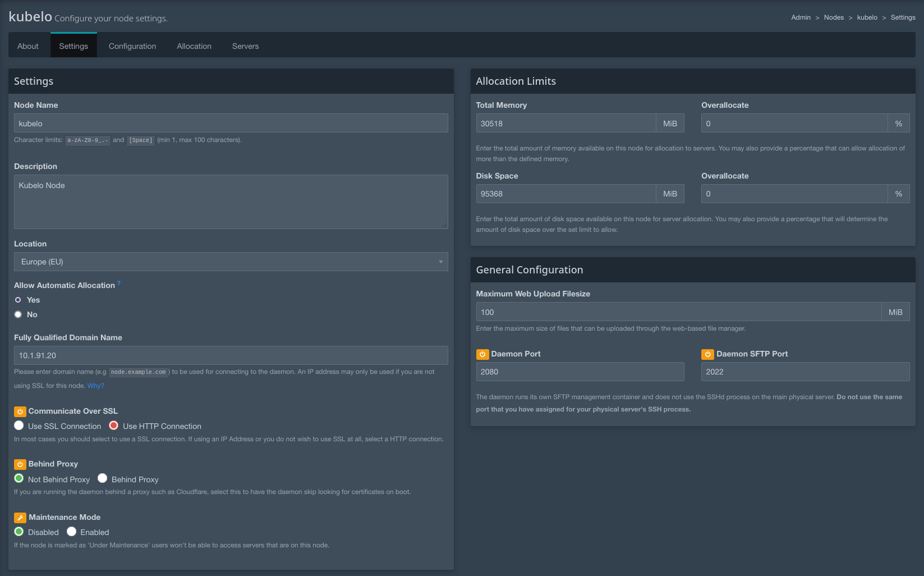Click the power icon beside Daemon Port
This screenshot has width=924, height=576.
click(482, 354)
